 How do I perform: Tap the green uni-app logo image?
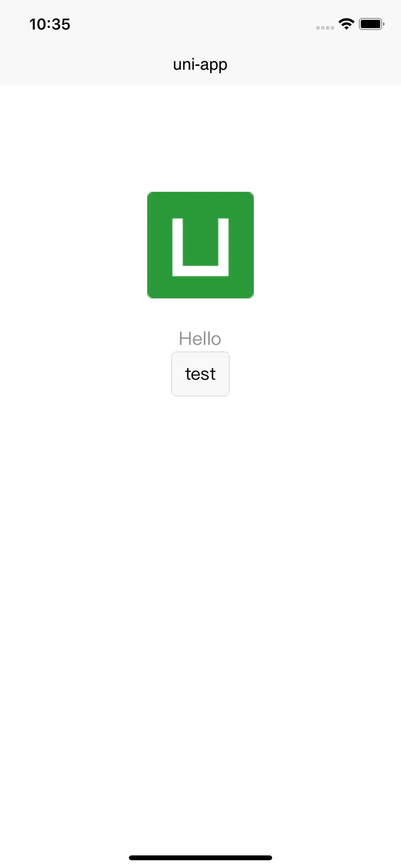[200, 245]
